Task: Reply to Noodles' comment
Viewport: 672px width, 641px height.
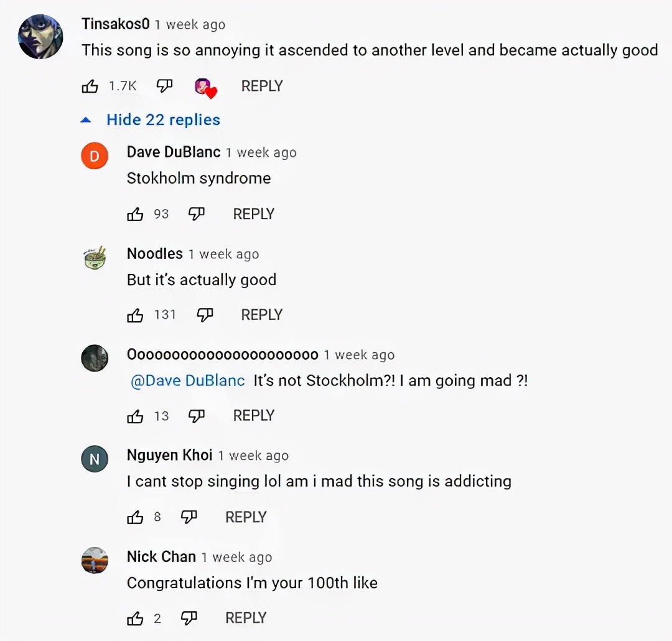Action: pos(262,315)
